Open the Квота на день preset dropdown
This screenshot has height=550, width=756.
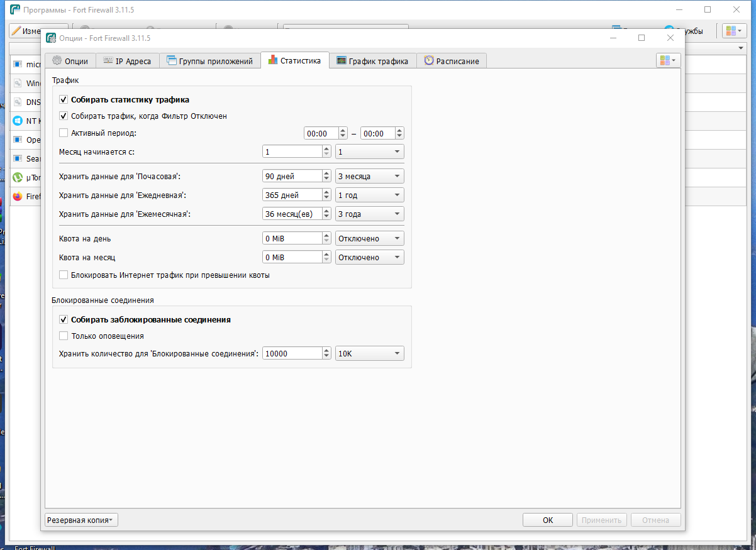[369, 238]
